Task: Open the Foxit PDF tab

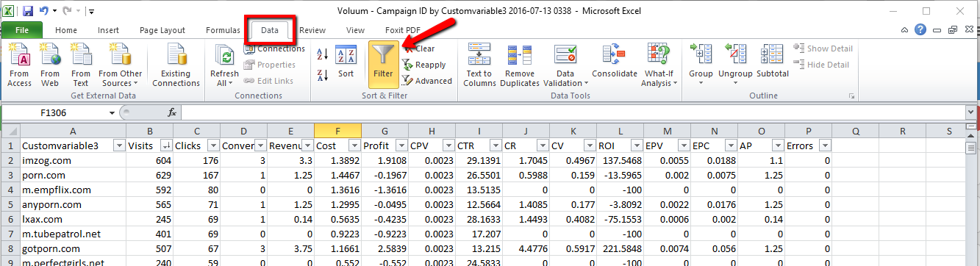Action: click(403, 30)
